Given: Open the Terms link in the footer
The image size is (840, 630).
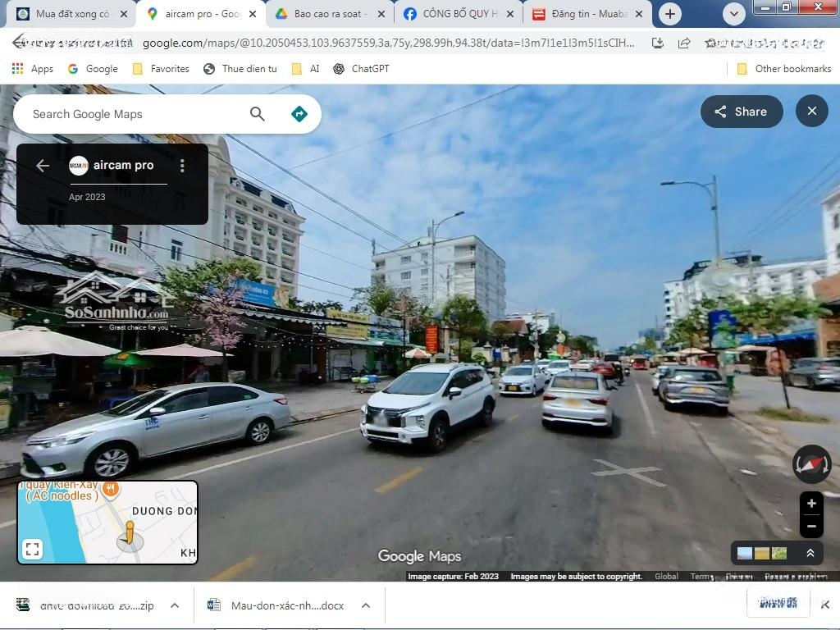Looking at the screenshot, I should (701, 576).
